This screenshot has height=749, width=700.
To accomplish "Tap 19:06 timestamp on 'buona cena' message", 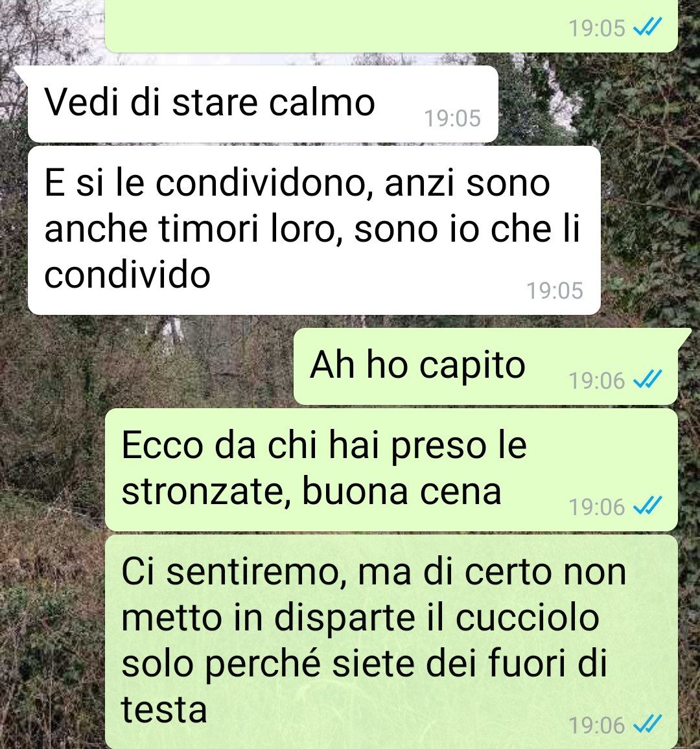I will (597, 507).
